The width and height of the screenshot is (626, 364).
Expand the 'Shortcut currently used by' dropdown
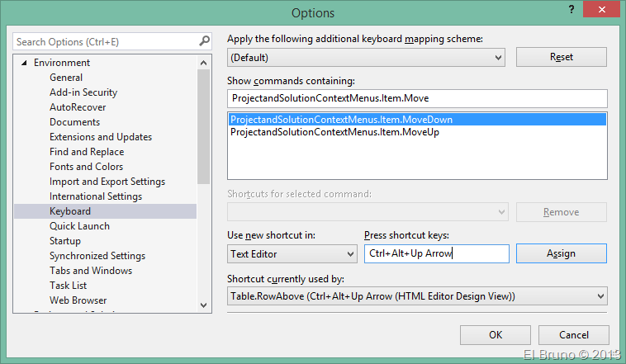[x=599, y=295]
